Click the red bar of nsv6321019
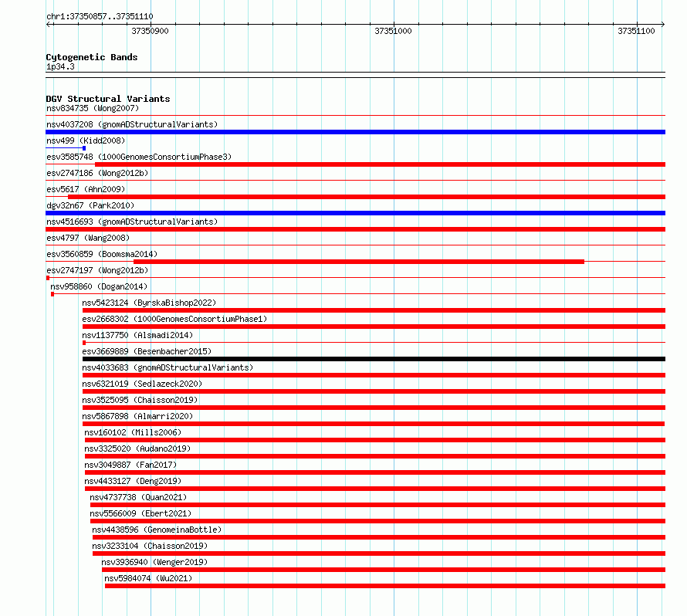Screen dimensions: 687x616 click(x=374, y=391)
